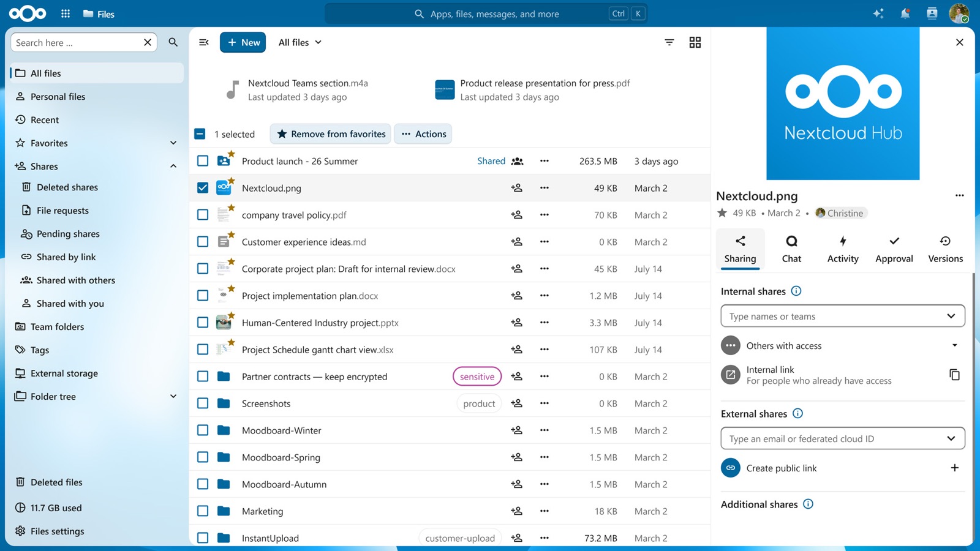980x551 pixels.
Task: Click the user avatar in the header
Action: [x=959, y=13]
